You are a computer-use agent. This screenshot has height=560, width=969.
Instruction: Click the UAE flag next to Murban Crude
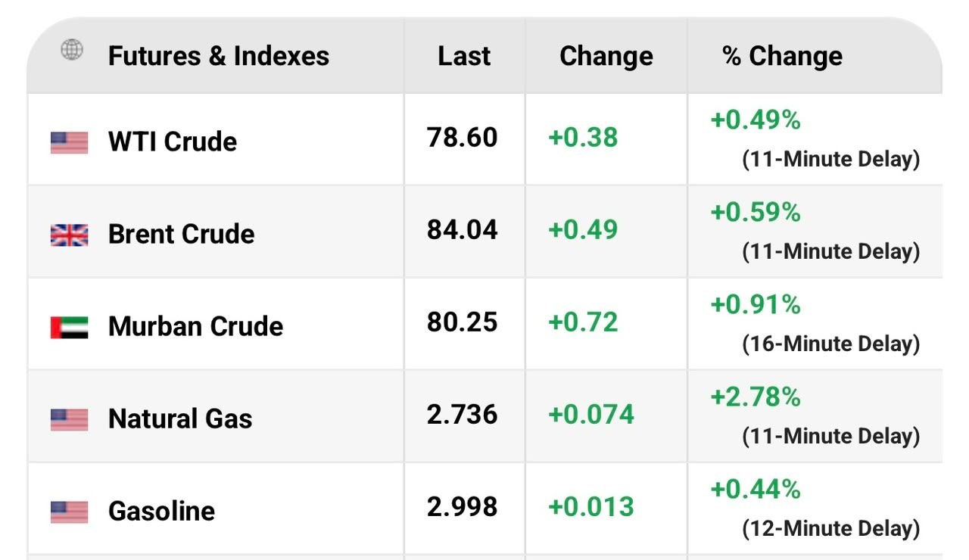click(x=69, y=328)
